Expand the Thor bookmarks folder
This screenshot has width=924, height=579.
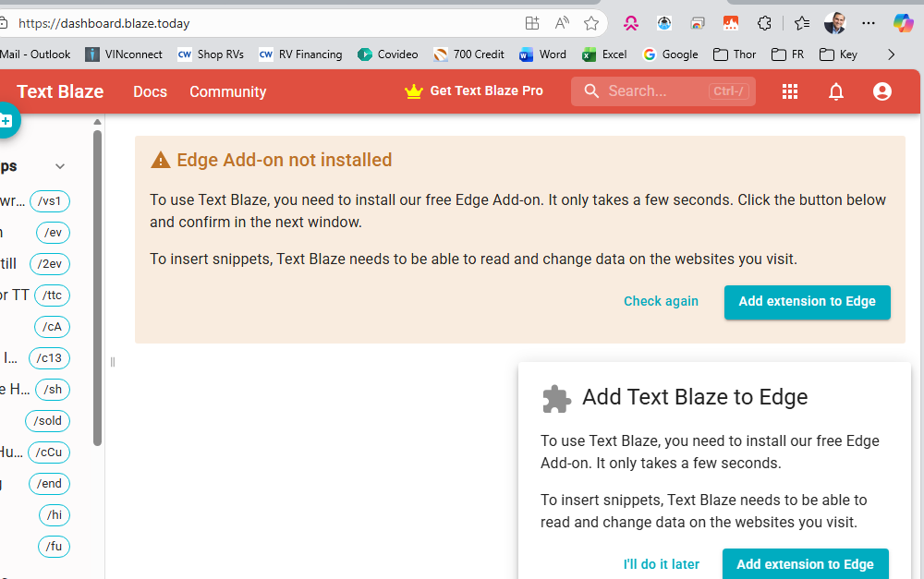735,54
